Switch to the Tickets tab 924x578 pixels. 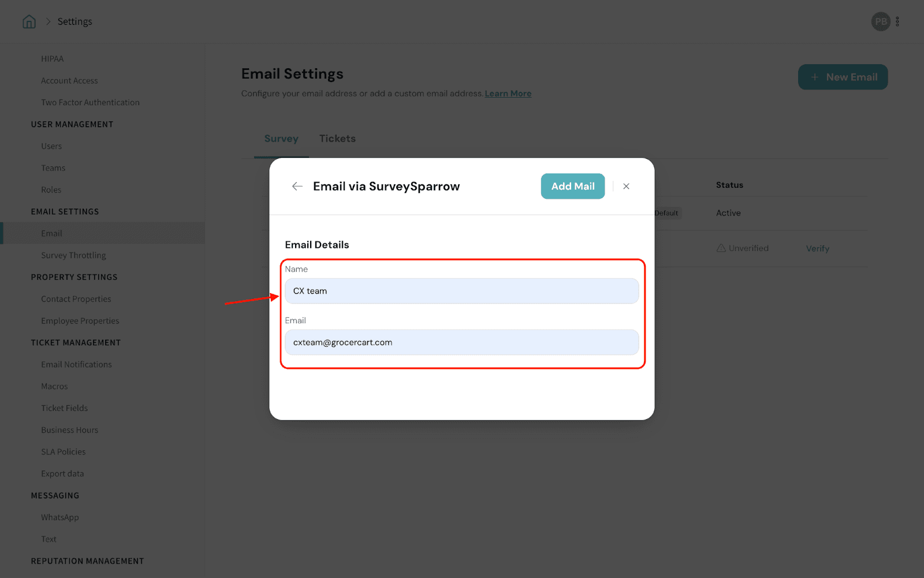pyautogui.click(x=337, y=139)
